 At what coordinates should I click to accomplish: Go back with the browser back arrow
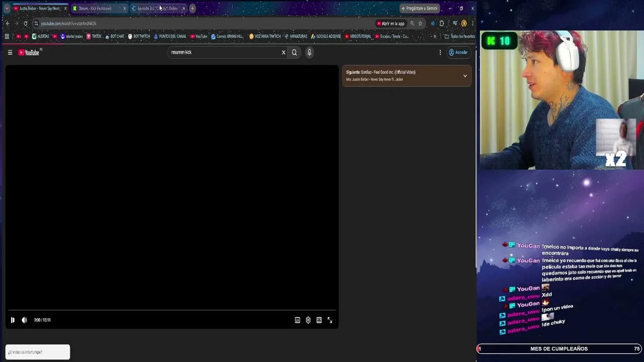pyautogui.click(x=7, y=24)
